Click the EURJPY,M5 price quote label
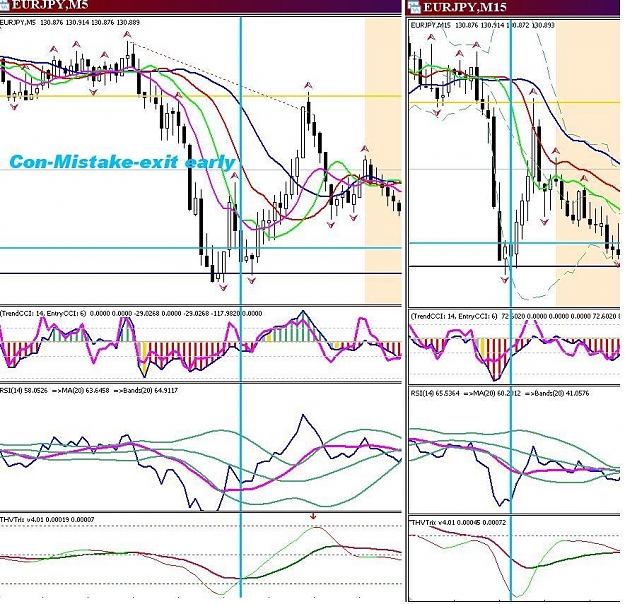This screenshot has width=625, height=604. [69, 23]
